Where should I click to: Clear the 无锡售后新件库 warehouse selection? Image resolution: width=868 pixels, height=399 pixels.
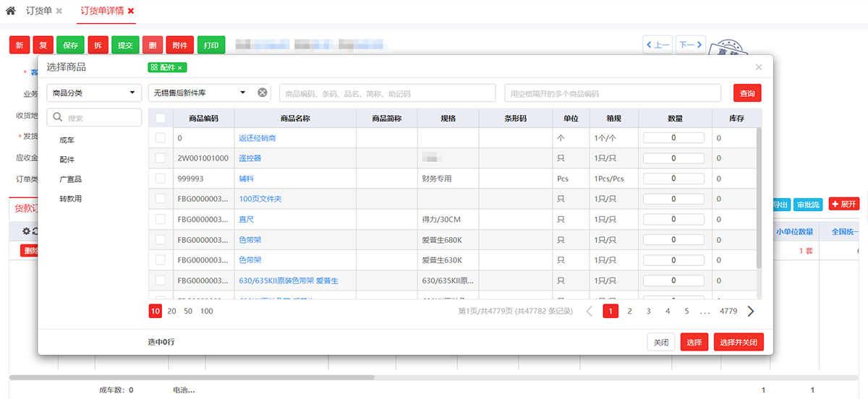263,93
